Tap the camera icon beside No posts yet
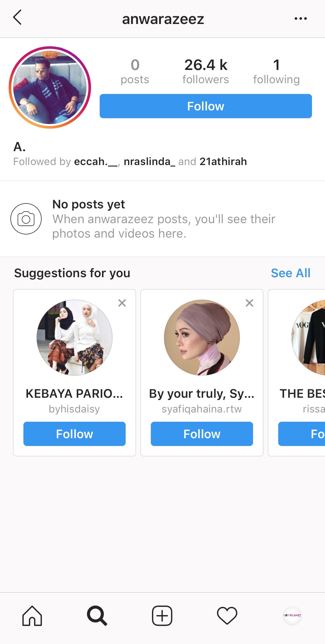 click(26, 219)
